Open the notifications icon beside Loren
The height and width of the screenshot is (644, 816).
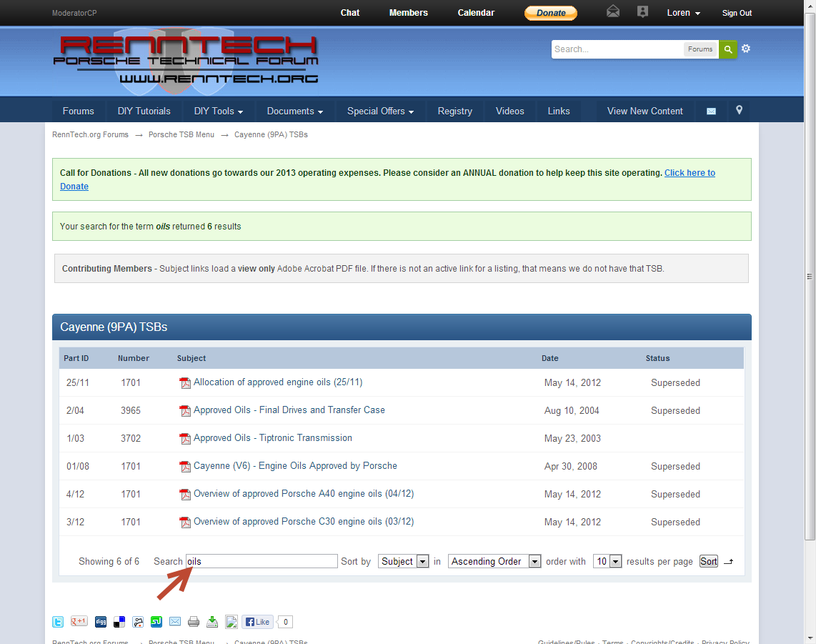tap(642, 12)
